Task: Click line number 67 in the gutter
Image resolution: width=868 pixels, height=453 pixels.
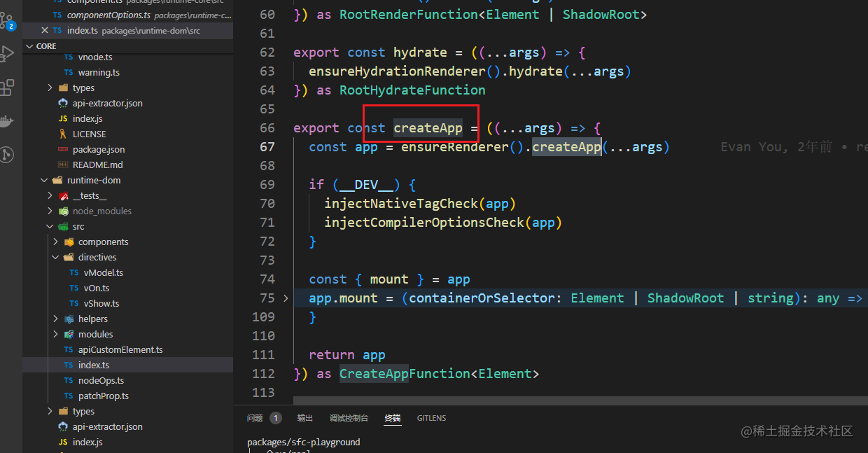Action: [267, 147]
